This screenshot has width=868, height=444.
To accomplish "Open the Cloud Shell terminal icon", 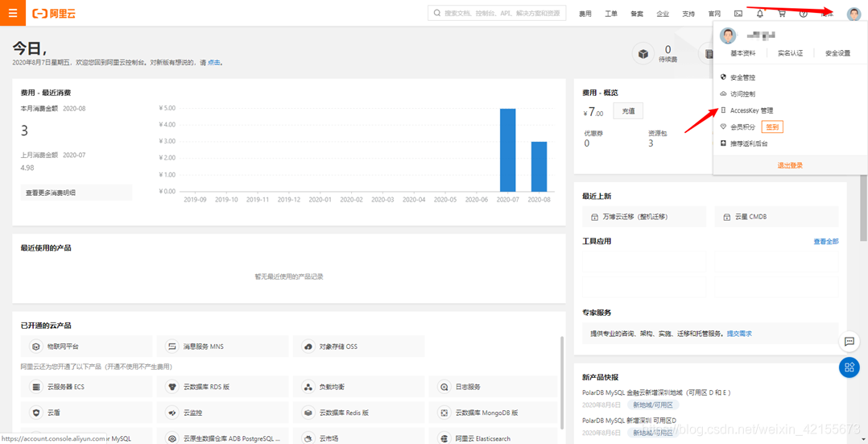I will [738, 14].
